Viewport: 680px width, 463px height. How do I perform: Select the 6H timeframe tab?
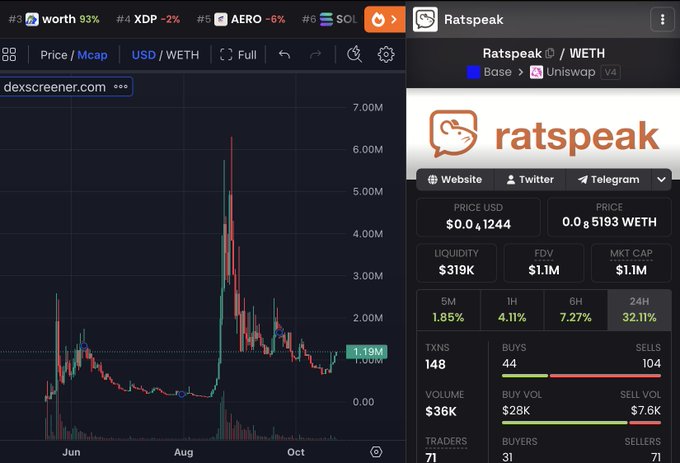click(575, 310)
